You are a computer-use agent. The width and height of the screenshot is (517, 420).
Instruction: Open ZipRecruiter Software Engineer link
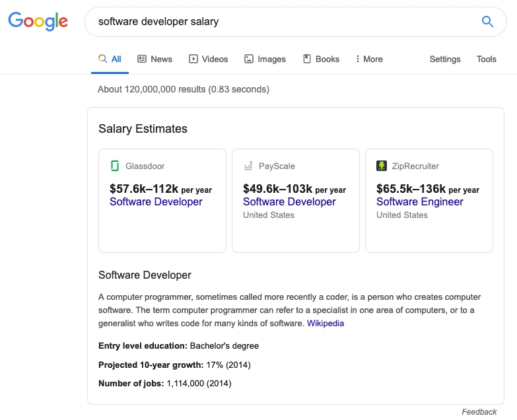pyautogui.click(x=420, y=202)
